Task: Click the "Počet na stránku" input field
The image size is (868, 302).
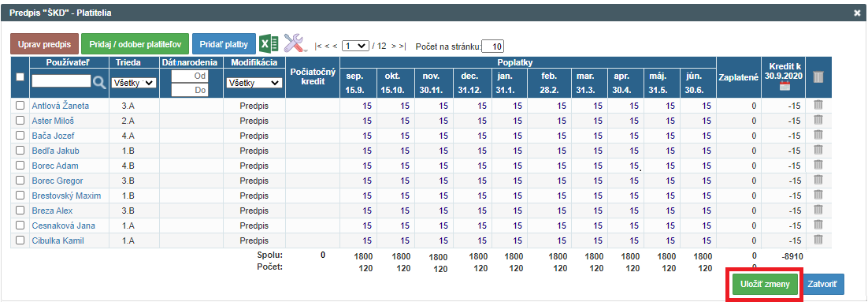Action: (x=492, y=47)
